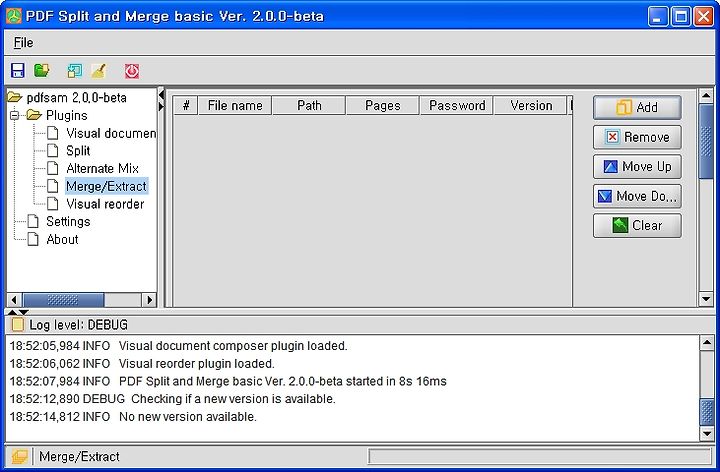Viewport: 720px width, 472px height.
Task: Click the log panel scroll up arrow
Action: point(707,343)
